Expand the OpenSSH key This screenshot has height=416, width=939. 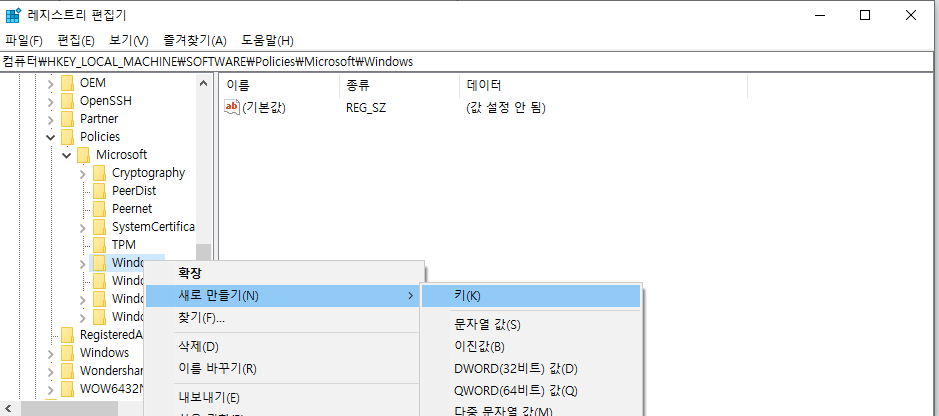(51, 101)
